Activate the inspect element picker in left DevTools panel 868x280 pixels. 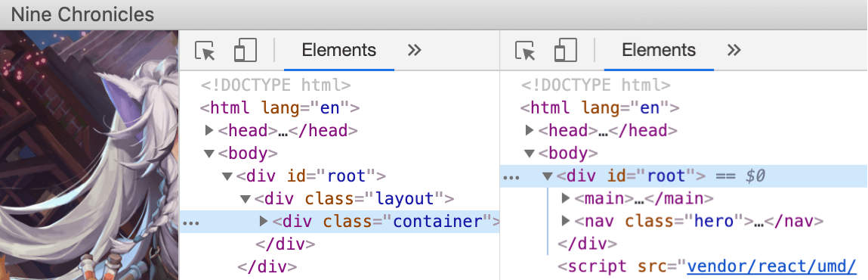(205, 51)
